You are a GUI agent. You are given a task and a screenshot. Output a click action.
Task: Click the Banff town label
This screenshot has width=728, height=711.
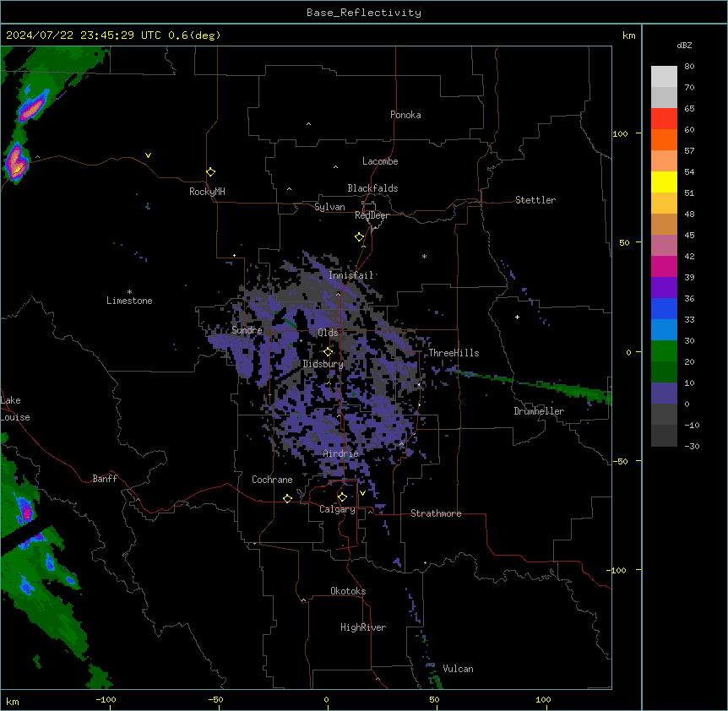tap(105, 479)
